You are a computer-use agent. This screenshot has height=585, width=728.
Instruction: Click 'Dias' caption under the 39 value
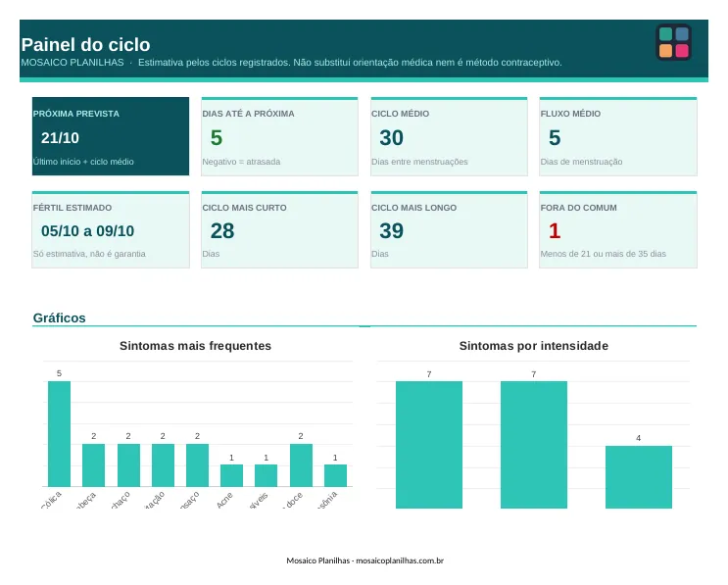point(380,254)
